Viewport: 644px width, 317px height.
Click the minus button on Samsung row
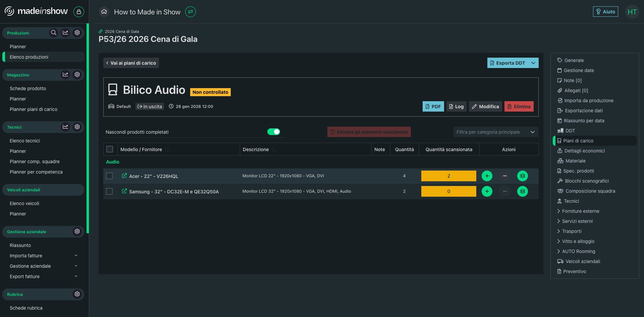coord(505,191)
